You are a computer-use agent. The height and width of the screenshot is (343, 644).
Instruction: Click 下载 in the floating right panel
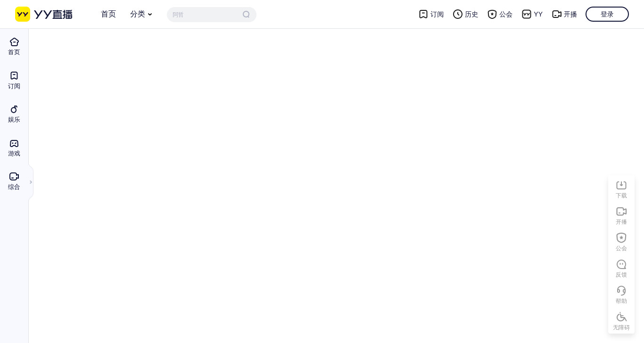[x=621, y=189]
